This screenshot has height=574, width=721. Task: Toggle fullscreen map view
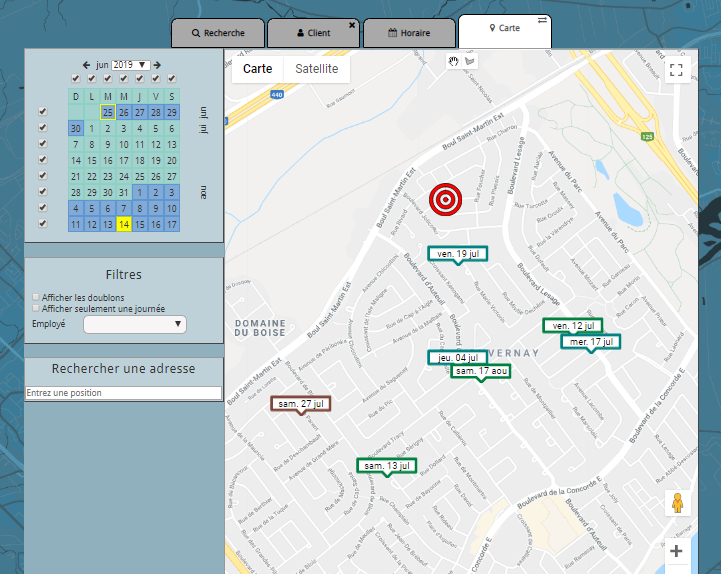click(676, 70)
